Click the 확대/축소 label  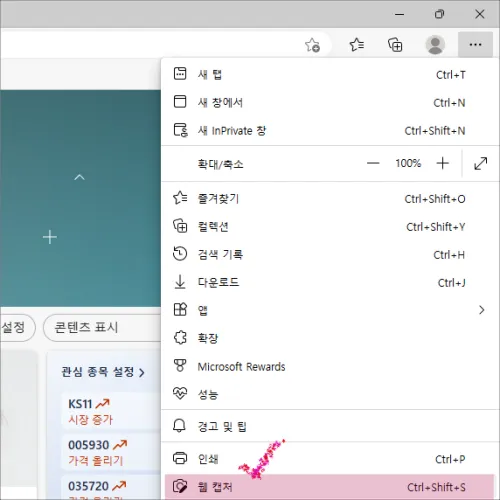[x=220, y=164]
